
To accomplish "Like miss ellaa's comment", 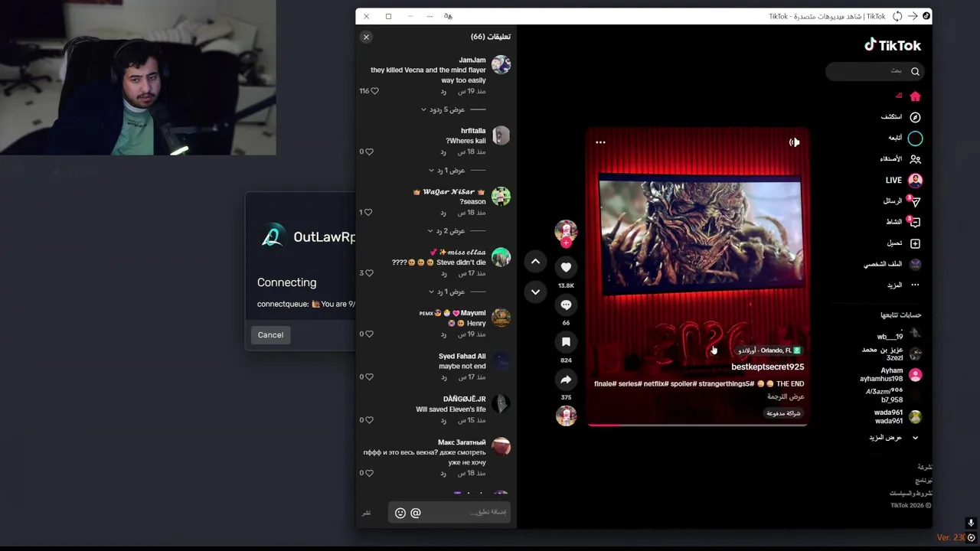I will tap(369, 273).
